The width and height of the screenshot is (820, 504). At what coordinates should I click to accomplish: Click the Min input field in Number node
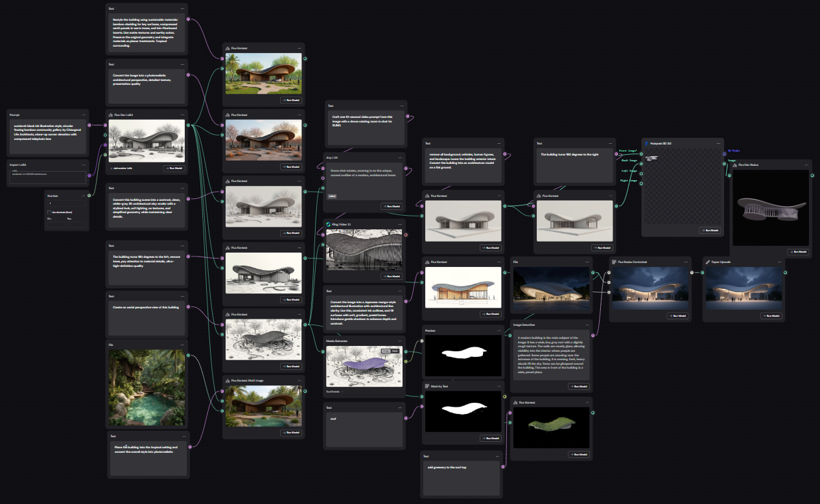tap(56, 225)
